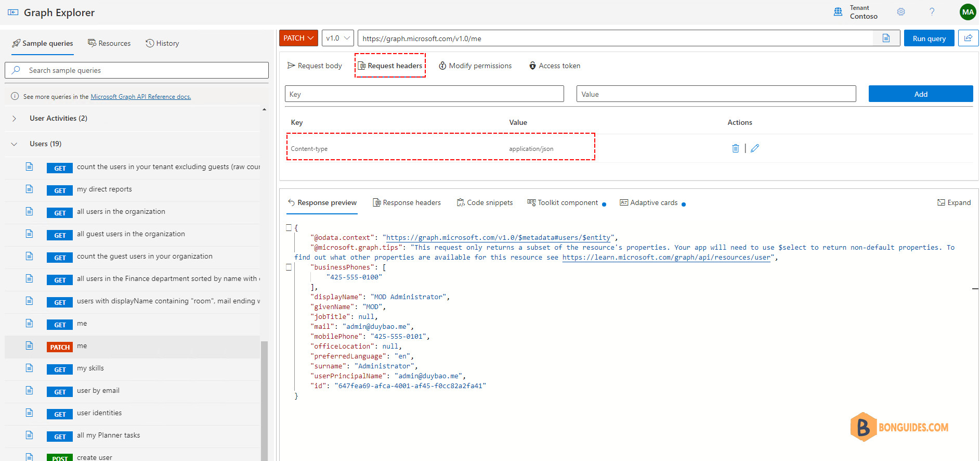Click doc icon beside PATCH me query
The image size is (980, 461).
pyautogui.click(x=29, y=345)
